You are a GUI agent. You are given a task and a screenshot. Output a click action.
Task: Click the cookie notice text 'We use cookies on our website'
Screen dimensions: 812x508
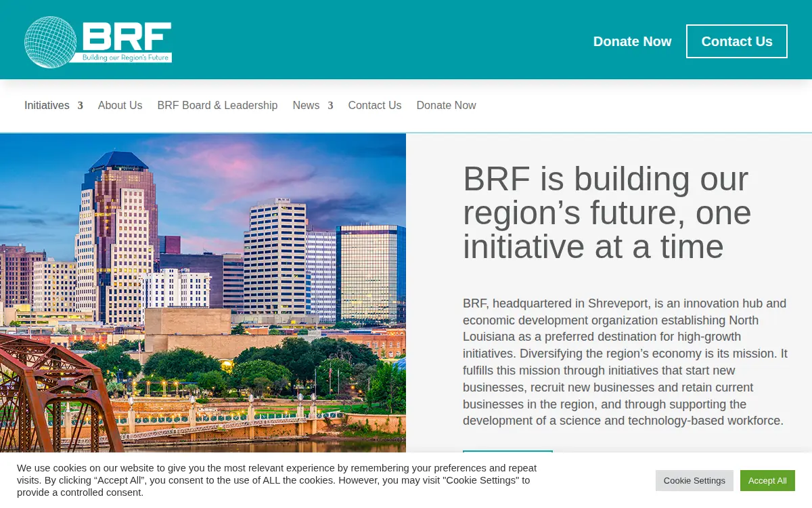tap(277, 480)
